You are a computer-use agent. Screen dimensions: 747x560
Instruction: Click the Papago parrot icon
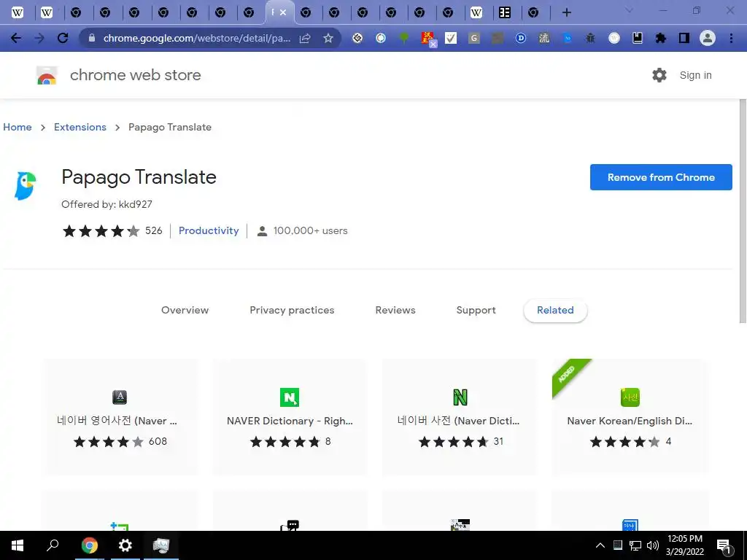point(26,185)
